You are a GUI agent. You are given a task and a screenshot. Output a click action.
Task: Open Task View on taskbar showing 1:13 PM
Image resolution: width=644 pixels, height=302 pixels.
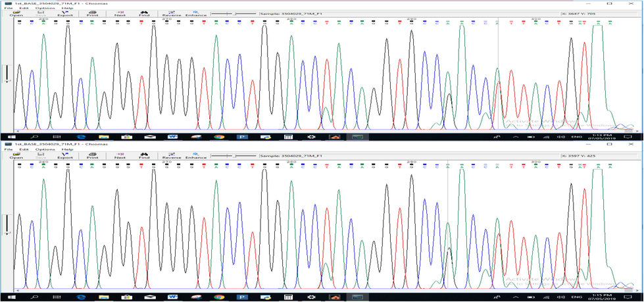[57, 136]
